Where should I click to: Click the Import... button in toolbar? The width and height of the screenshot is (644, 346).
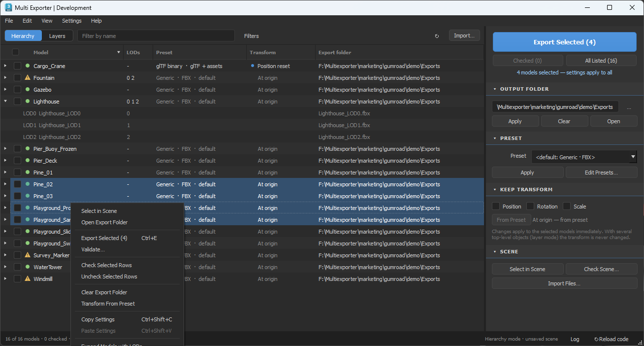(x=464, y=35)
